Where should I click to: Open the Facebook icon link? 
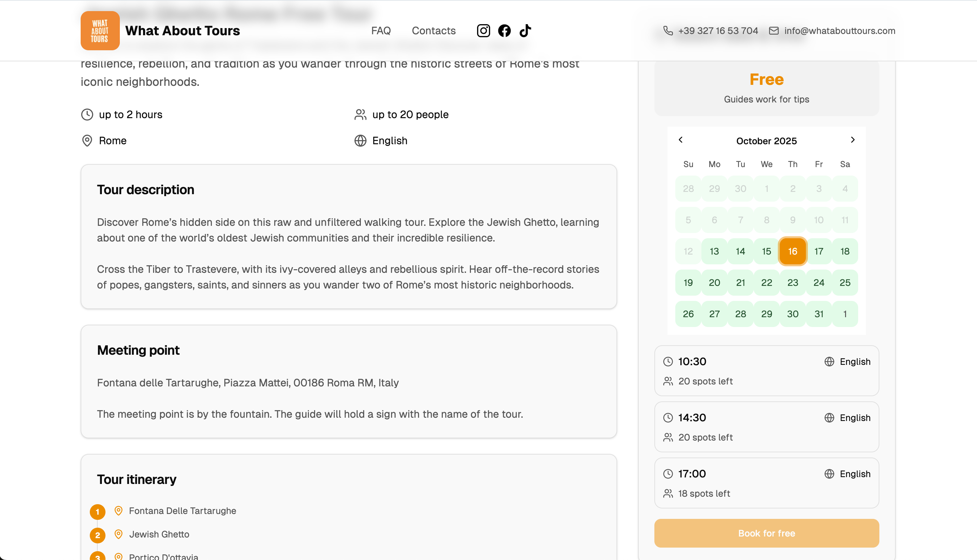point(504,31)
